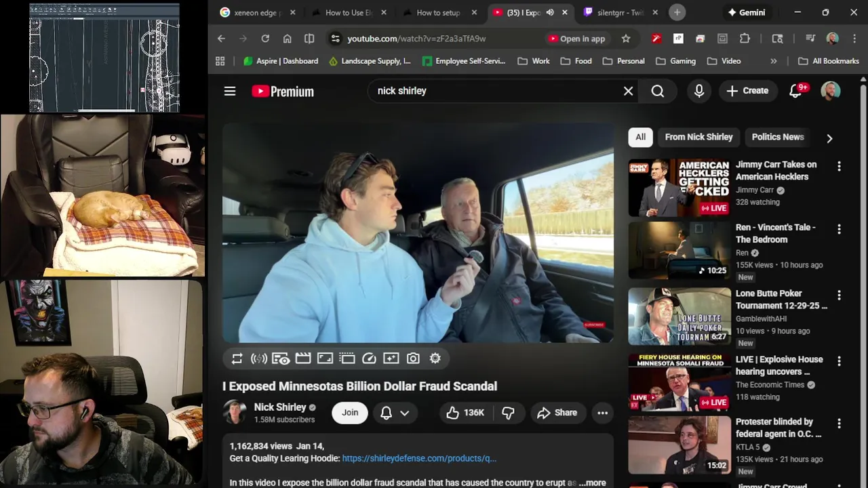The height and width of the screenshot is (488, 868).
Task: Dislike the video with thumbs-down
Action: coord(508,413)
